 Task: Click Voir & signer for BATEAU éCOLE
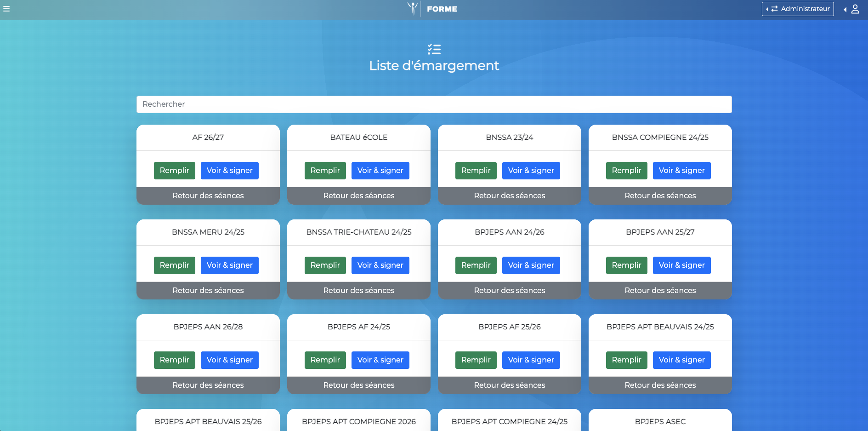coord(380,171)
